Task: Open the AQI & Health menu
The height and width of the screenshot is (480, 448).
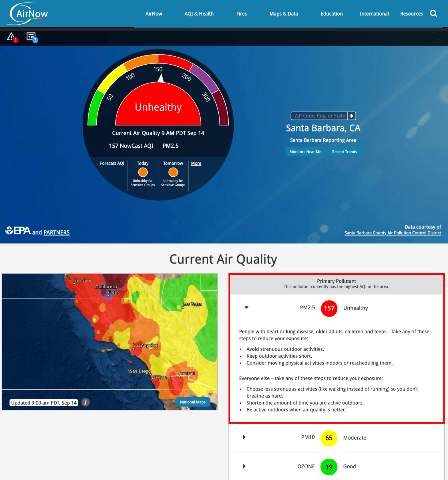Action: [x=199, y=14]
